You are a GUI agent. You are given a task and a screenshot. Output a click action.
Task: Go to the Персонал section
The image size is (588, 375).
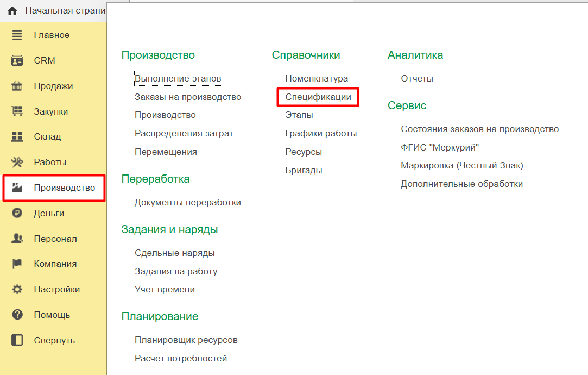[55, 239]
